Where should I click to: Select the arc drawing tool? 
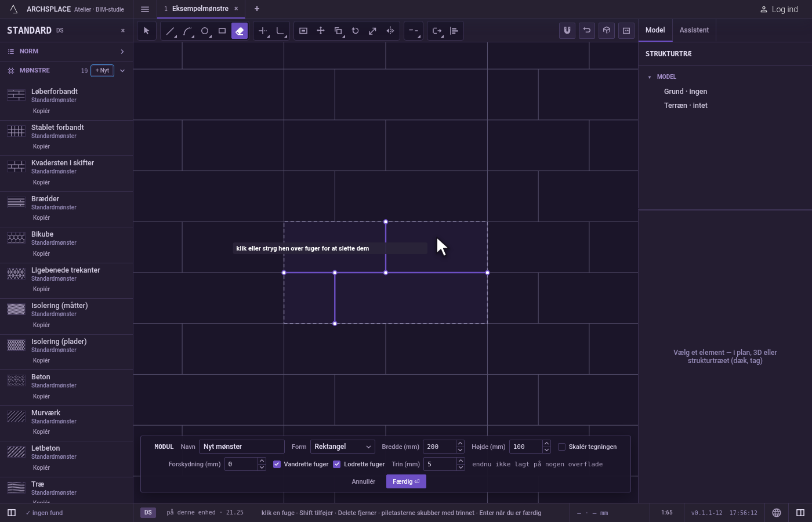point(187,31)
